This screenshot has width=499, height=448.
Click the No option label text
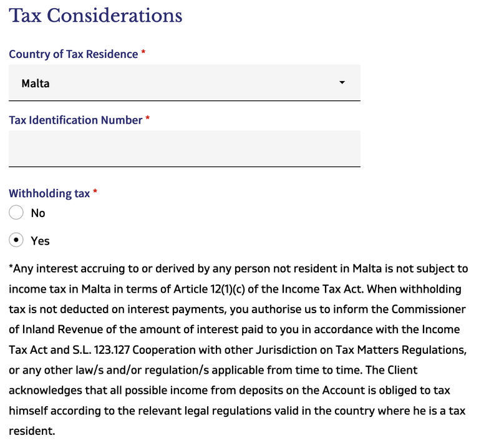tap(38, 213)
